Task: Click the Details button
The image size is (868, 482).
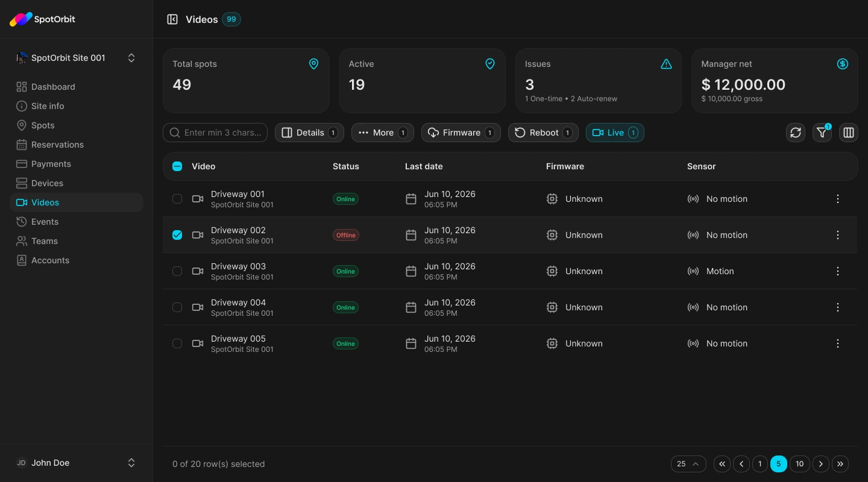Action: pos(309,133)
